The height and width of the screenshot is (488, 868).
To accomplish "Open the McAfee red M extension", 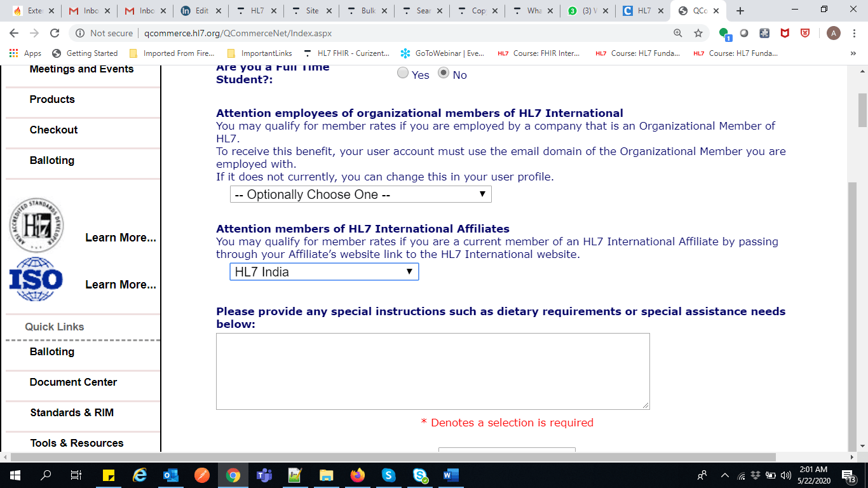I will click(785, 33).
